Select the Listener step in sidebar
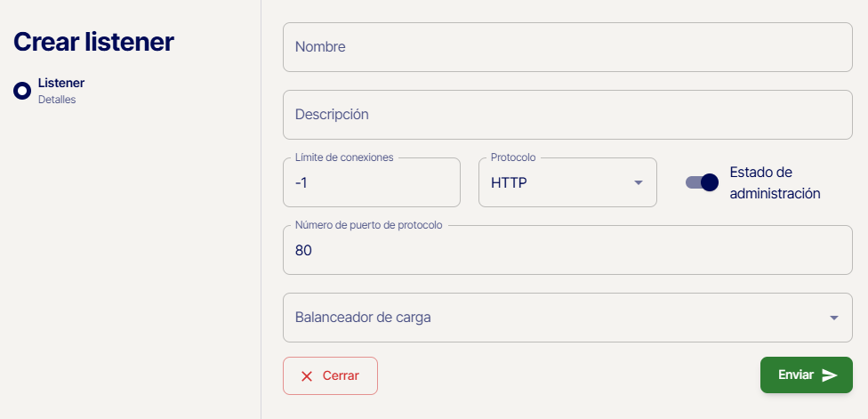The width and height of the screenshot is (868, 419). (x=61, y=84)
